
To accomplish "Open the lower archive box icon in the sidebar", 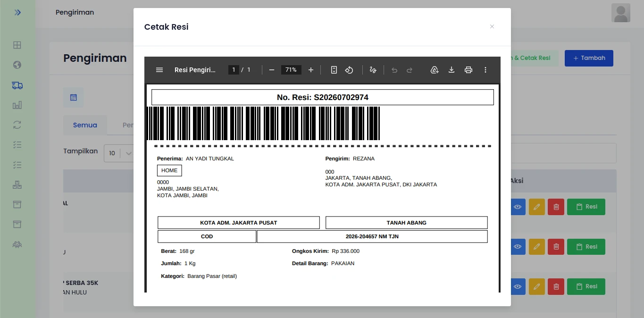I will tap(17, 224).
